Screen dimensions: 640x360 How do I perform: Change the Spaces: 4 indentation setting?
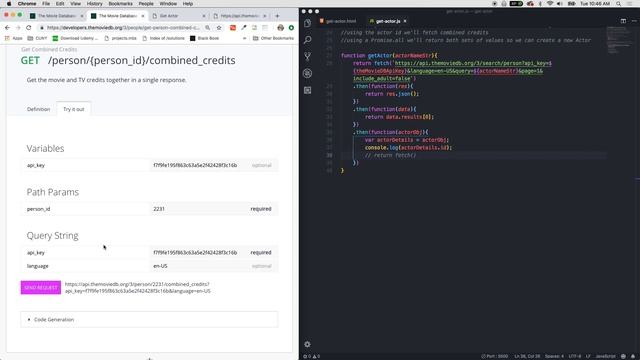pos(554,356)
